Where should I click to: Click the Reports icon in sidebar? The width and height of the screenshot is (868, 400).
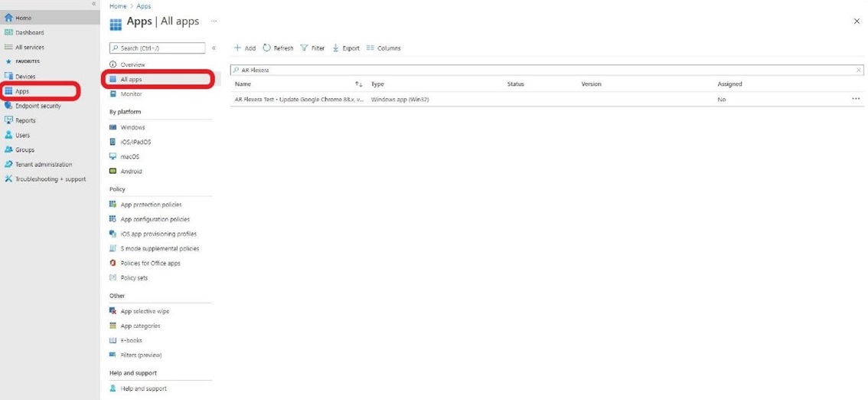tap(9, 120)
